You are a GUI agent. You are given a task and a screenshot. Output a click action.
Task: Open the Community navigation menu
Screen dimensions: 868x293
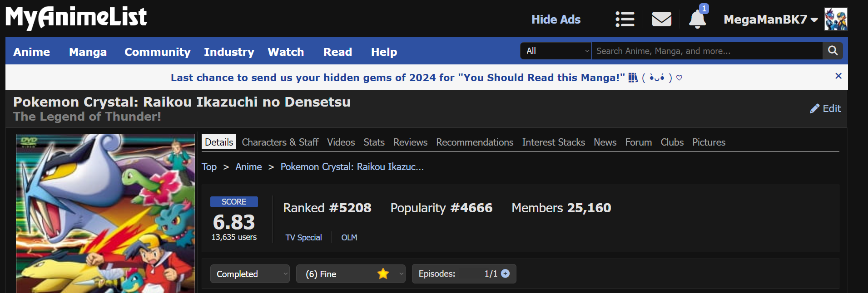158,52
